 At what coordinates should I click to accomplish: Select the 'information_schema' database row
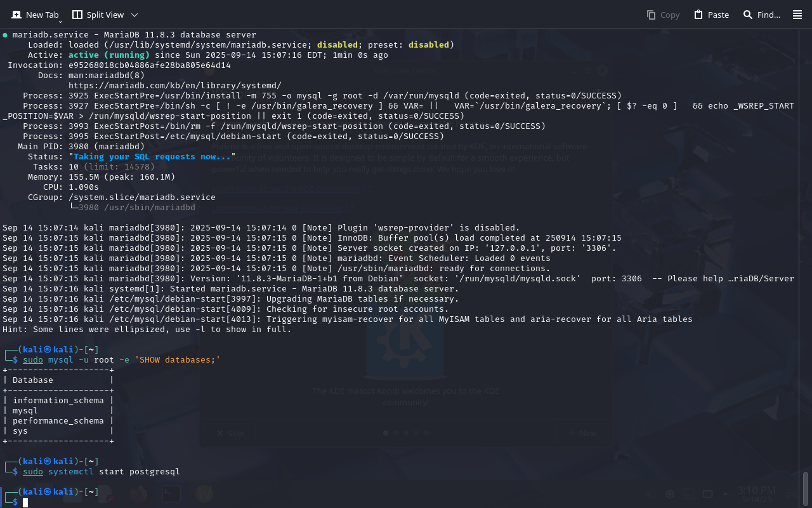[58, 400]
